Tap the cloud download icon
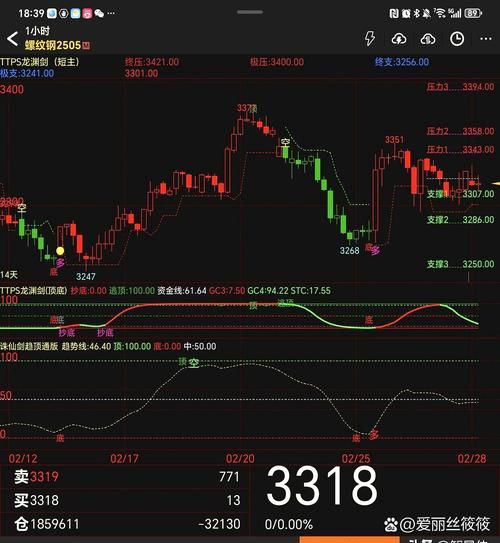Image resolution: width=500 pixels, height=543 pixels. coord(399,39)
